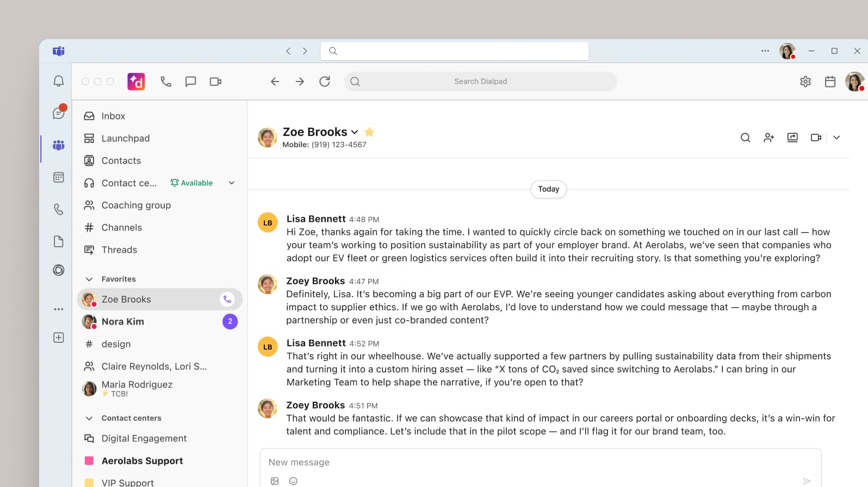
Task: Toggle the Available status for contact center
Action: click(191, 183)
